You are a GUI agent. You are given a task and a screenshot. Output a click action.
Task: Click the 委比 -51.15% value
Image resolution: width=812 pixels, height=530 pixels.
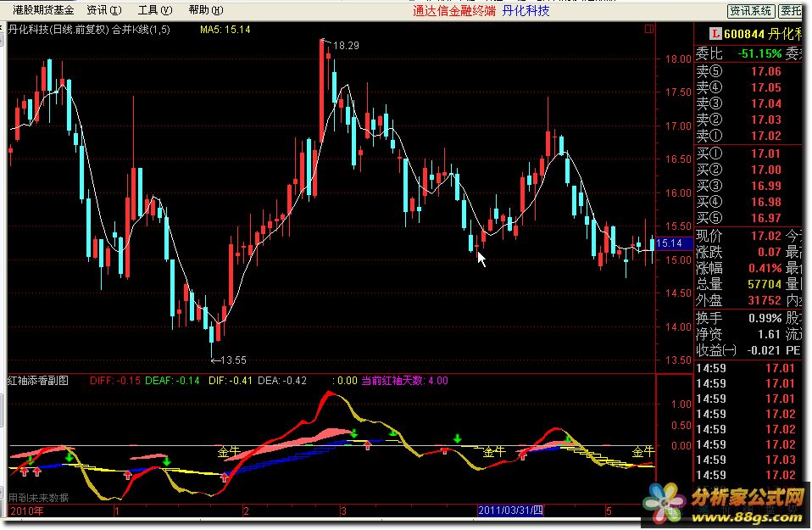point(759,53)
